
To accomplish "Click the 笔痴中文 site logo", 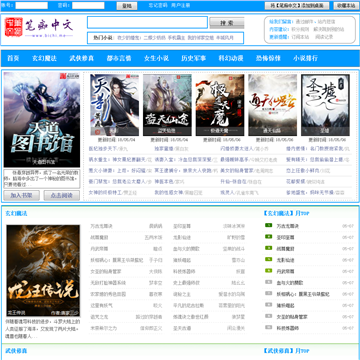I will point(39,27).
